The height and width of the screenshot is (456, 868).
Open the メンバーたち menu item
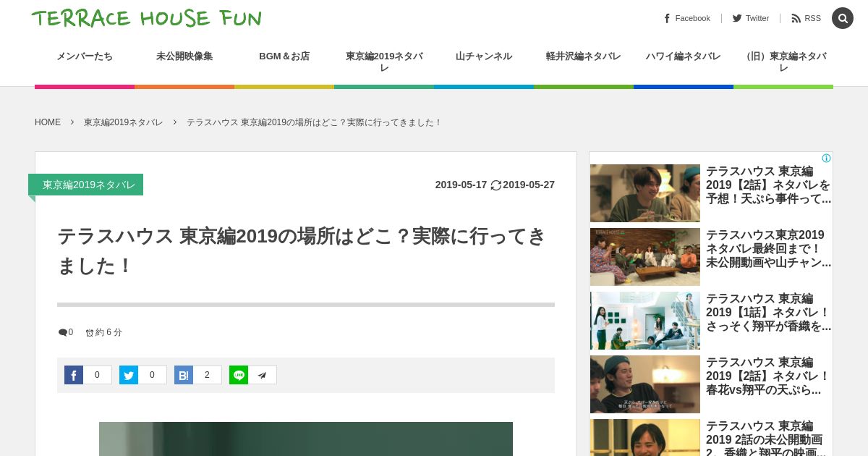(x=85, y=62)
